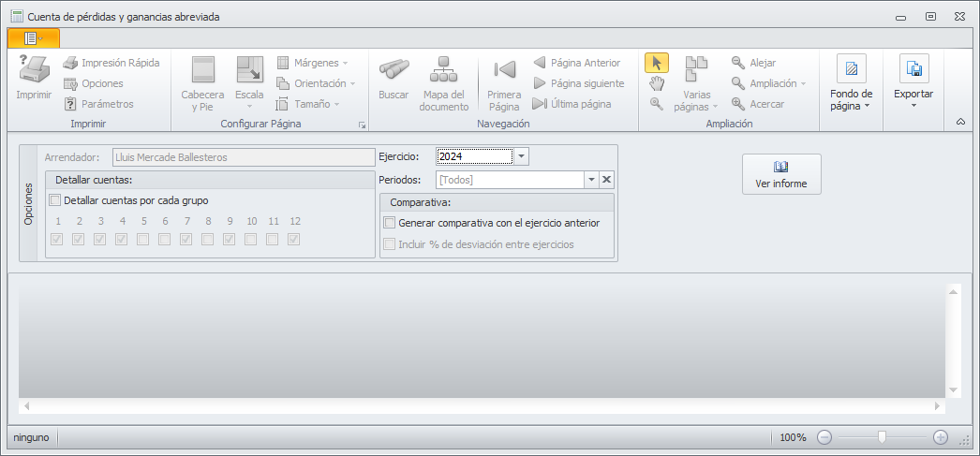Open print Opciones in the ribbon
980x456 pixels.
(x=94, y=83)
